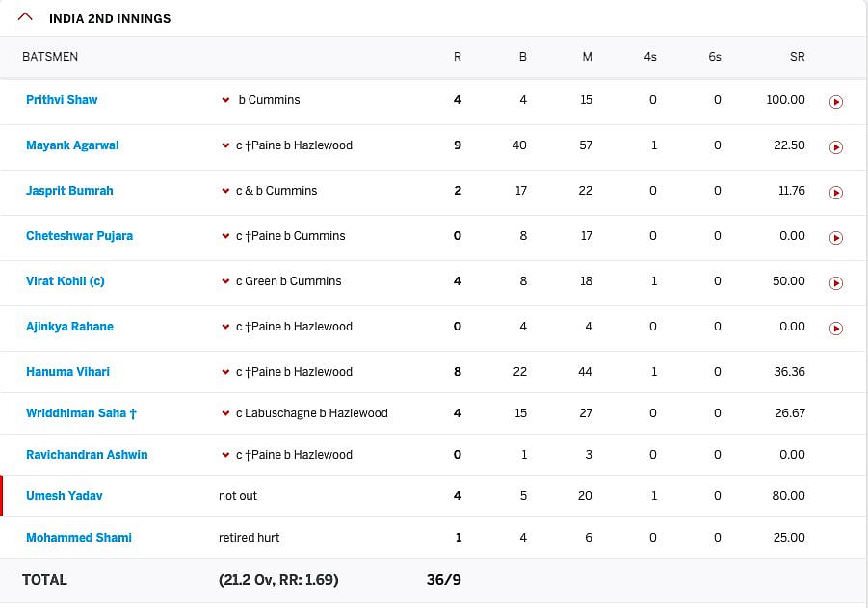Play Prithvi Shaw's dismissal video
The width and height of the screenshot is (868, 608).
coord(836,101)
